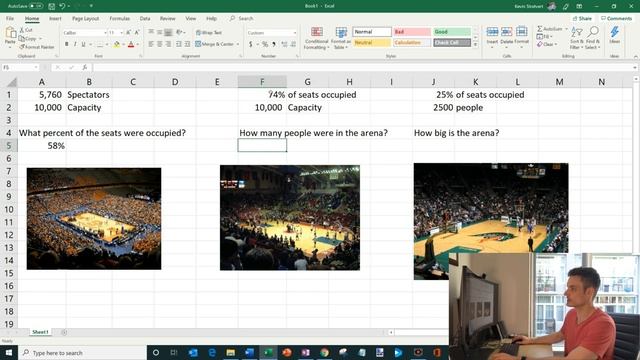The image size is (640, 360).
Task: Click the Paste clipboard icon
Action: click(x=10, y=33)
